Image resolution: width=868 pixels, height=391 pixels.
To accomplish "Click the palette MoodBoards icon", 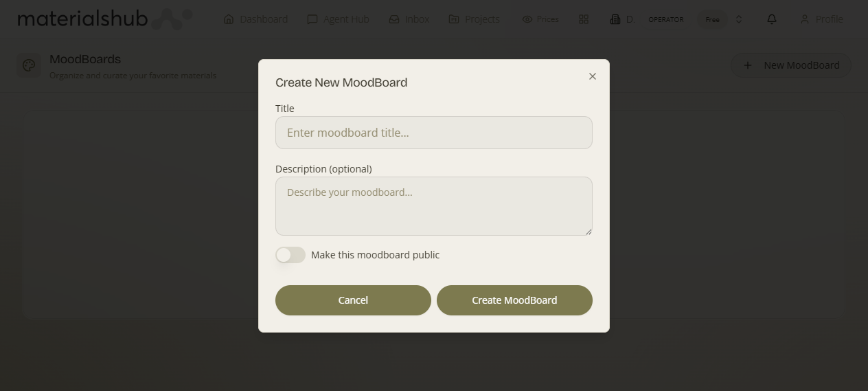I will pyautogui.click(x=29, y=65).
